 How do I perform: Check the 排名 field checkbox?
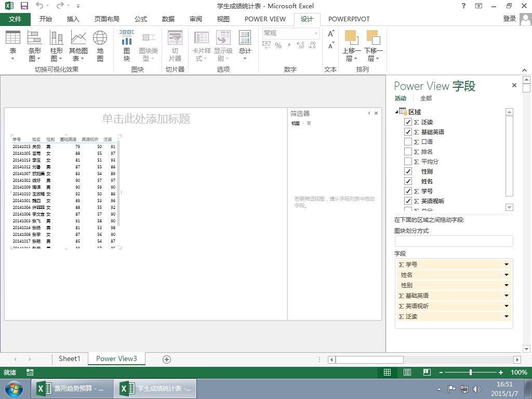coord(408,151)
